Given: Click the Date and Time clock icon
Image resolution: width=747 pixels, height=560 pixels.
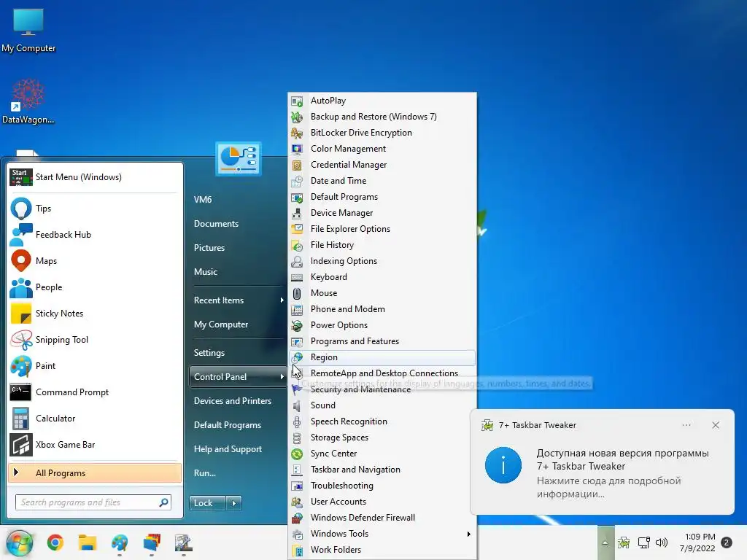Looking at the screenshot, I should pyautogui.click(x=297, y=181).
